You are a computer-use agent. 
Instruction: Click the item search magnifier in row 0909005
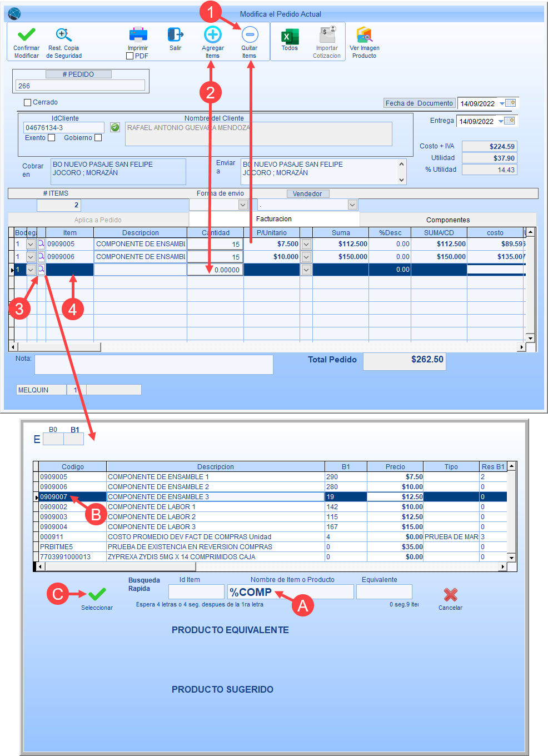coord(41,244)
